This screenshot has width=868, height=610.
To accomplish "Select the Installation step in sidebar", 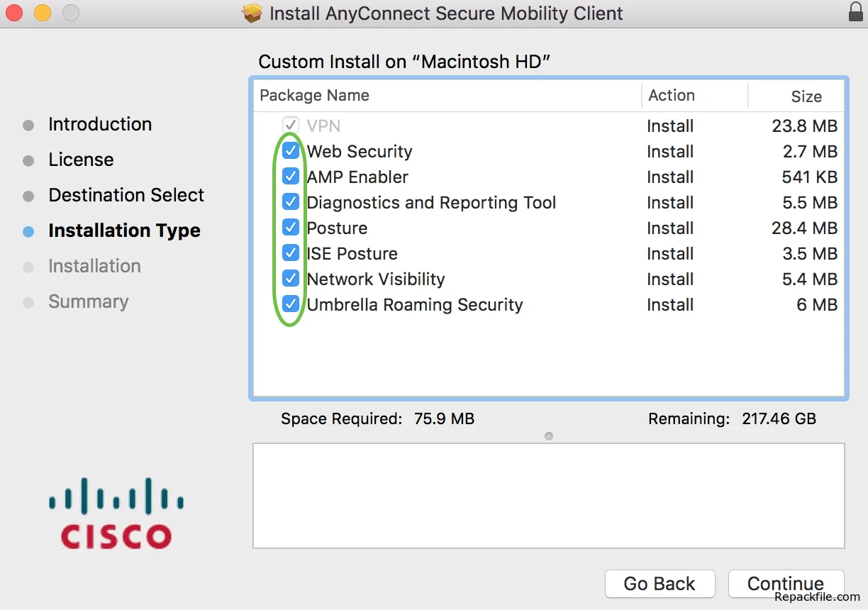I will point(94,266).
